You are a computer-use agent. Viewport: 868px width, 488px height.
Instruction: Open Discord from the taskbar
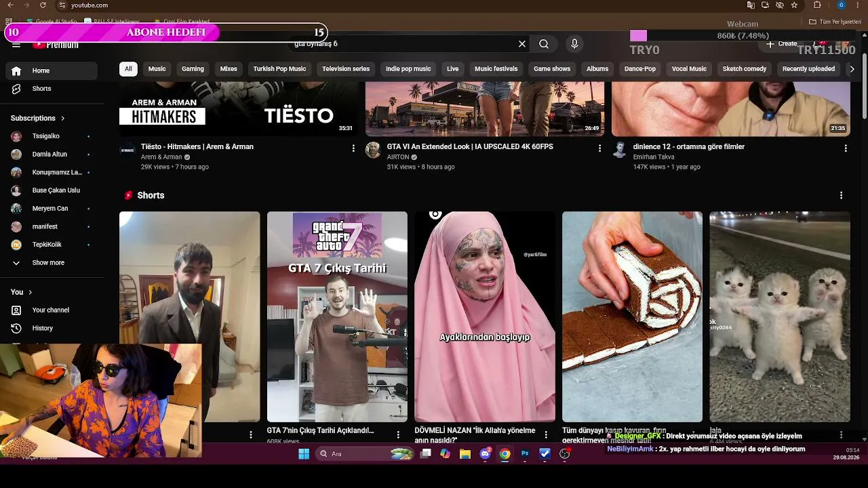click(486, 453)
